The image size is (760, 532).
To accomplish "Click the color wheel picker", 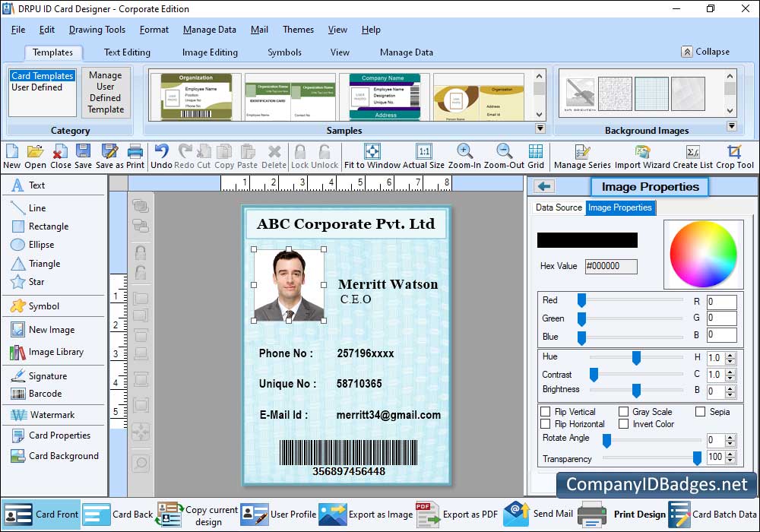I will click(x=703, y=254).
